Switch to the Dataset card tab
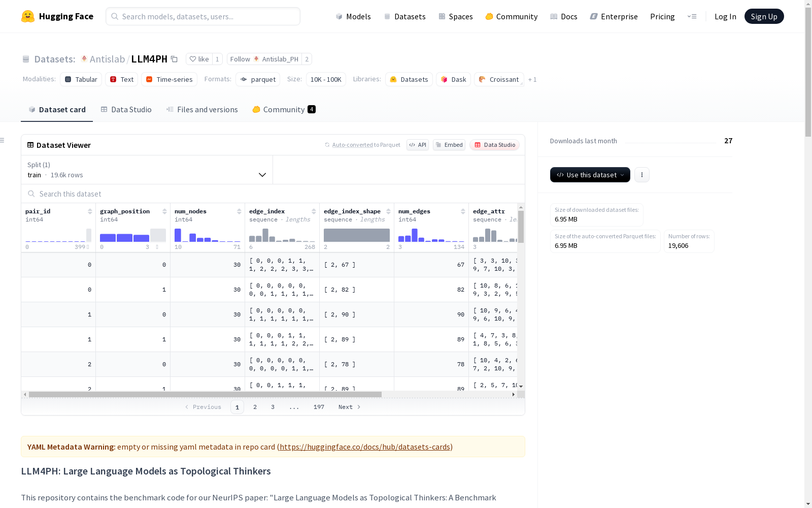 coord(57,109)
